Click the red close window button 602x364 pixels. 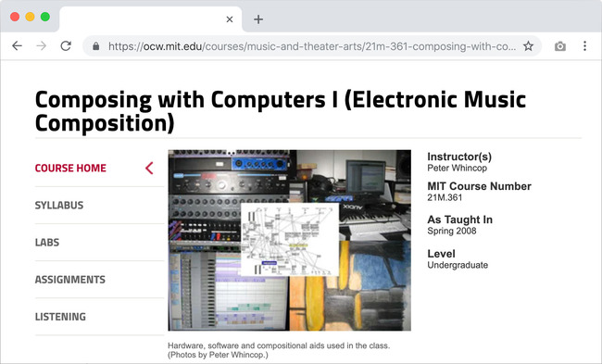click(15, 17)
